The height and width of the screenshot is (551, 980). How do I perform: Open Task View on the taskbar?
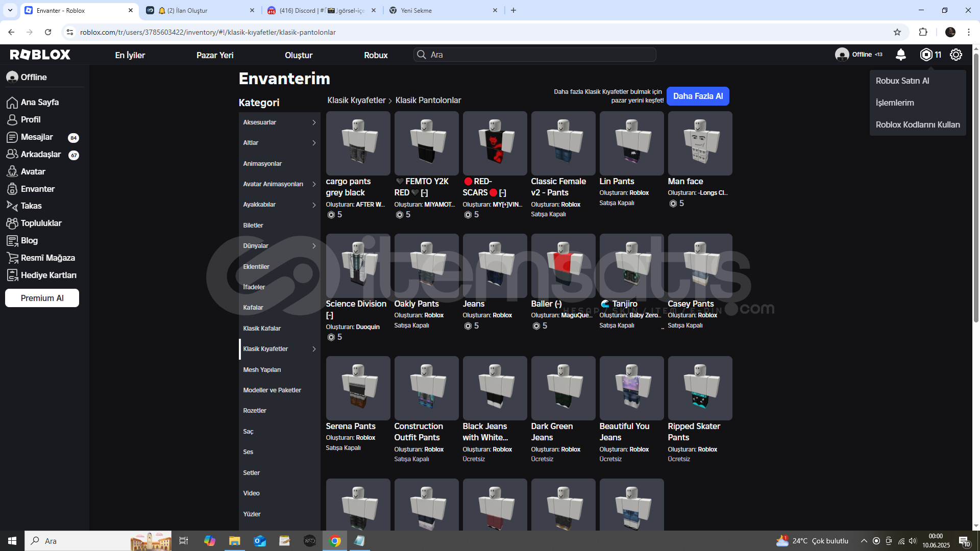tap(184, 541)
